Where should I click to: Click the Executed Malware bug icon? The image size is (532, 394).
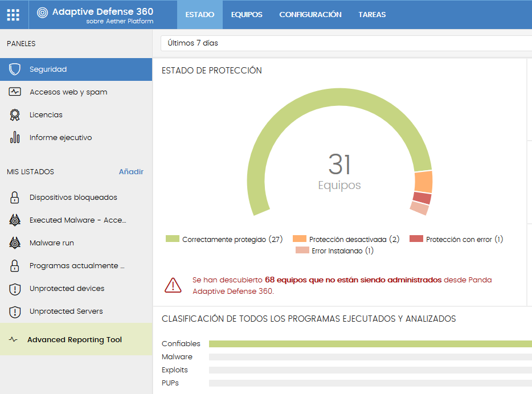pos(15,220)
